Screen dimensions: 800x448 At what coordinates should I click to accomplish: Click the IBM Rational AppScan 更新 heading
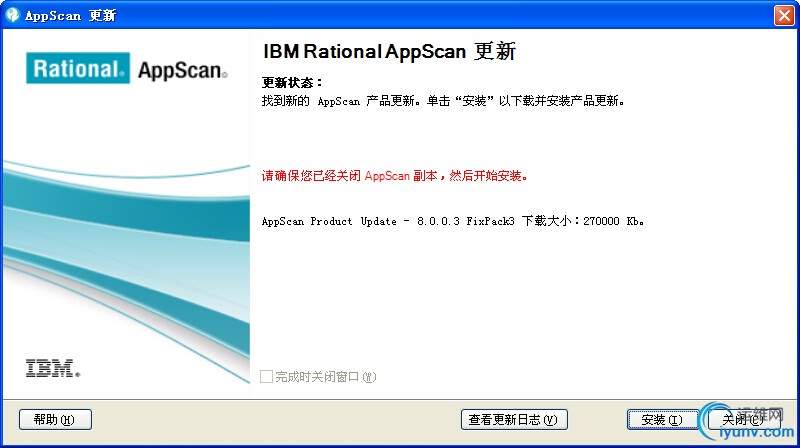point(389,52)
